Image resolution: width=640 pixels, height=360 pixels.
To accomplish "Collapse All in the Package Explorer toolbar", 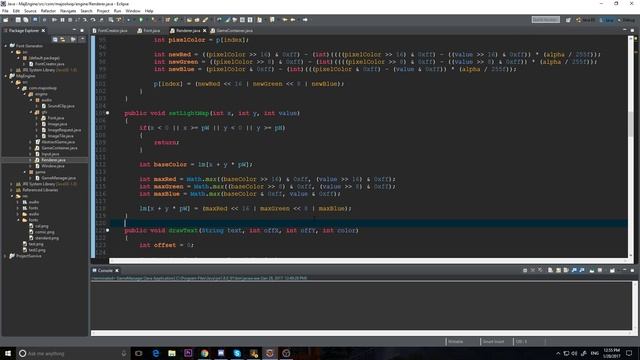I will 55,40.
